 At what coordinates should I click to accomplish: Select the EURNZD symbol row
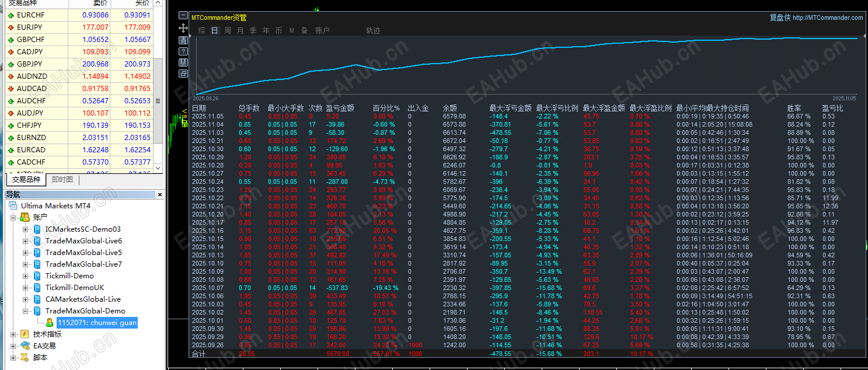[x=79, y=138]
